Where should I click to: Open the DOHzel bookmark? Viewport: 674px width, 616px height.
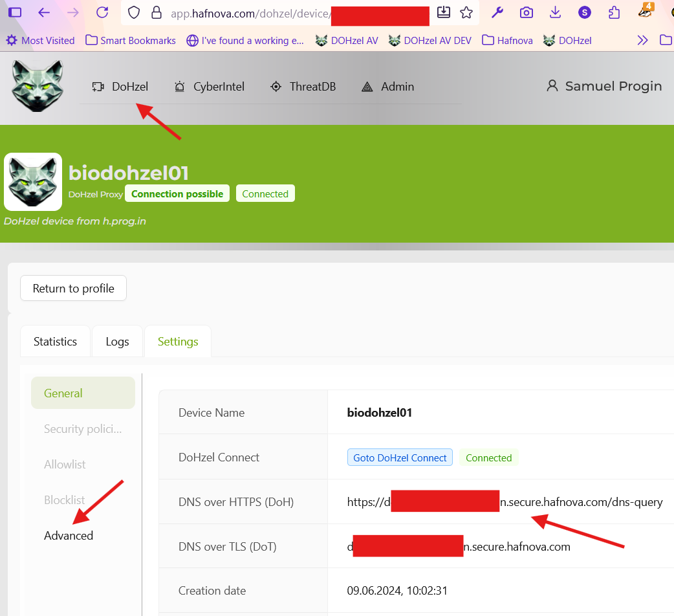click(567, 40)
